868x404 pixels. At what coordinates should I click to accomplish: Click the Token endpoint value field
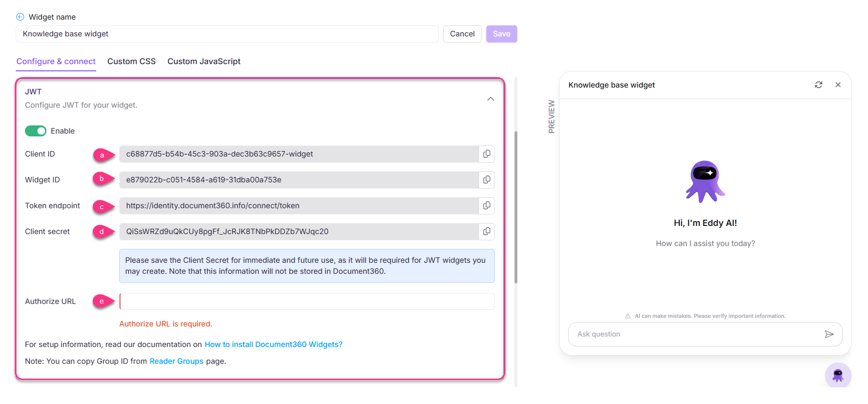coord(299,206)
